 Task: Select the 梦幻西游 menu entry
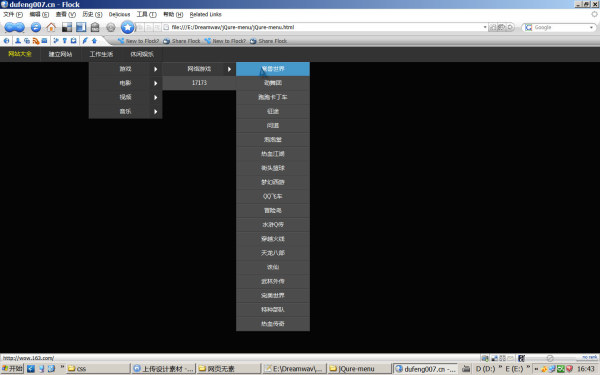(273, 182)
